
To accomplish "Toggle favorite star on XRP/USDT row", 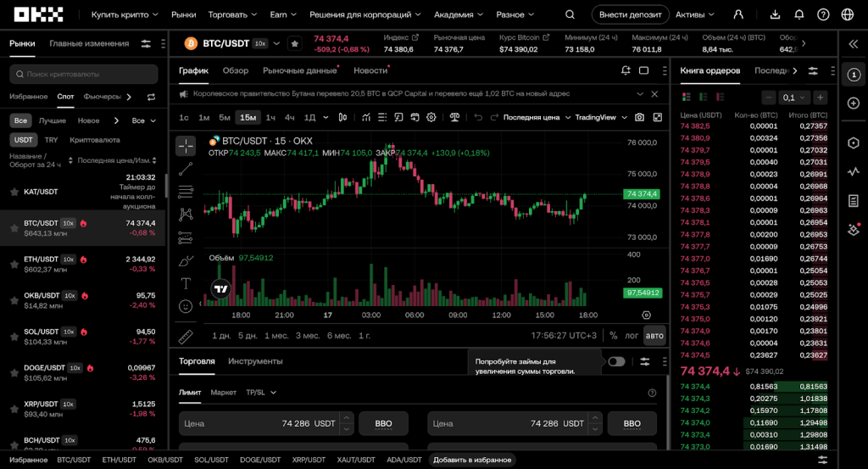I will tap(14, 409).
